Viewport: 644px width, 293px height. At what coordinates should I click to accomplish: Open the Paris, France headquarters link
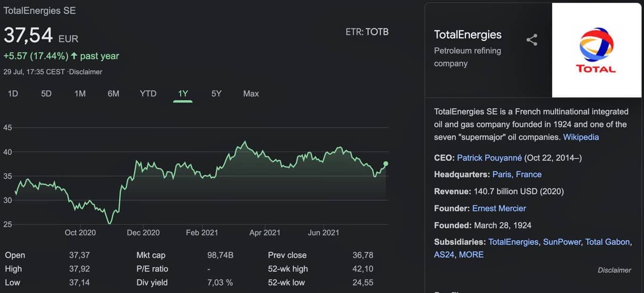[x=517, y=174]
